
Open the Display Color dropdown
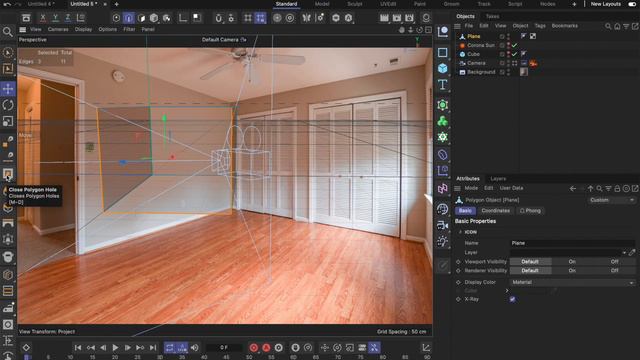[573, 282]
